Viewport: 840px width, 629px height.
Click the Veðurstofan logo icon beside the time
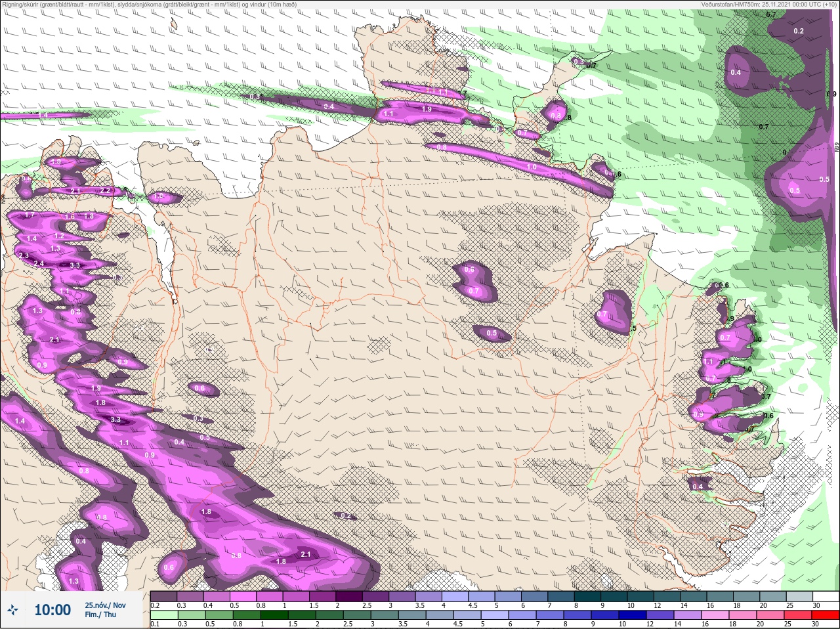tap(12, 611)
